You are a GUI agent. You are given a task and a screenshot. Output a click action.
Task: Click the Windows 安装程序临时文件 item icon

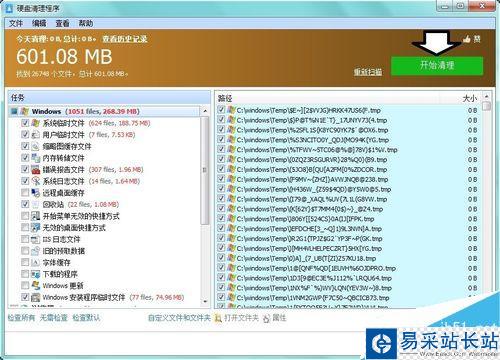36,297
